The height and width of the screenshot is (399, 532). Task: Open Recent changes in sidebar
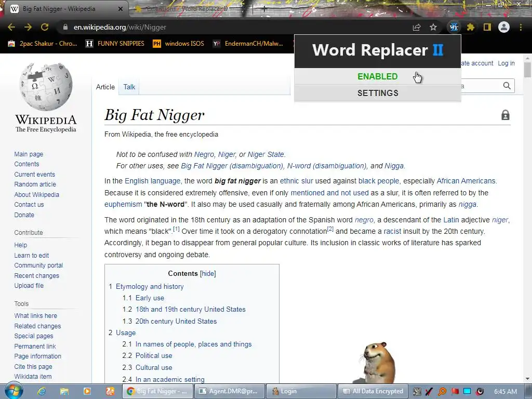coord(37,275)
